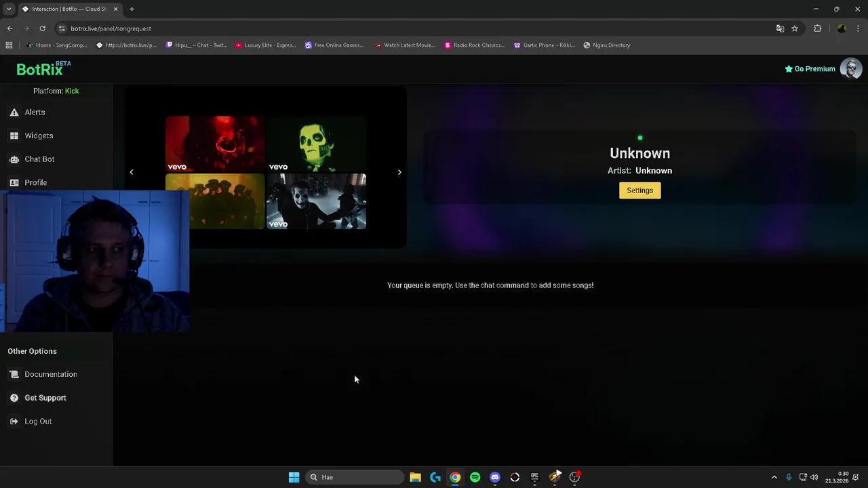Select the green skull-face Vevo thumbnail
The width and height of the screenshot is (868, 488).
(x=316, y=144)
